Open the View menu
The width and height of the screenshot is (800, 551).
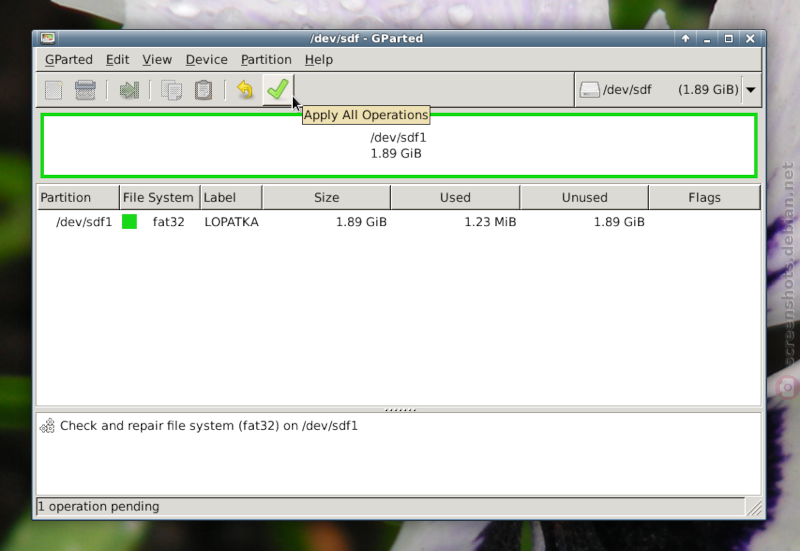pyautogui.click(x=157, y=60)
